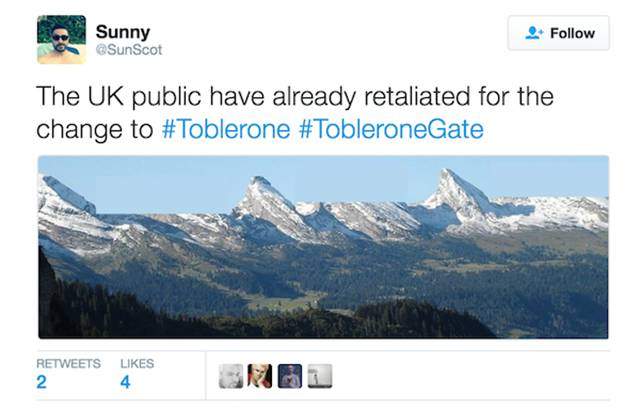Screen dimensions: 640x409
Task: Click the person-plus icon in Follow button
Action: [x=534, y=33]
